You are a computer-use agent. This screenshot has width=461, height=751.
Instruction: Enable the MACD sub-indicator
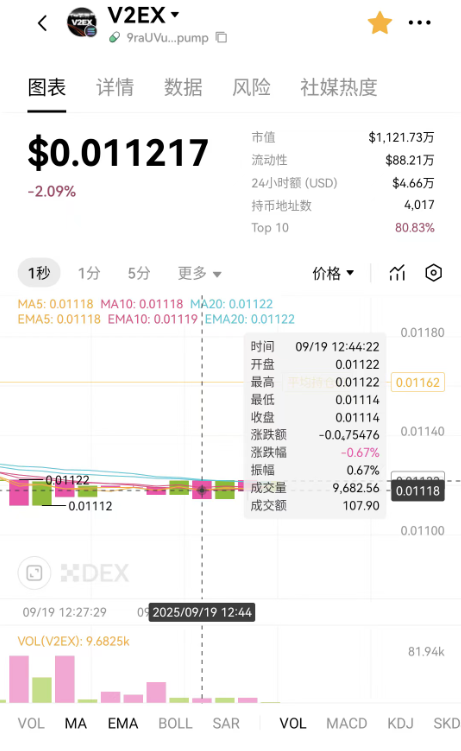click(347, 723)
